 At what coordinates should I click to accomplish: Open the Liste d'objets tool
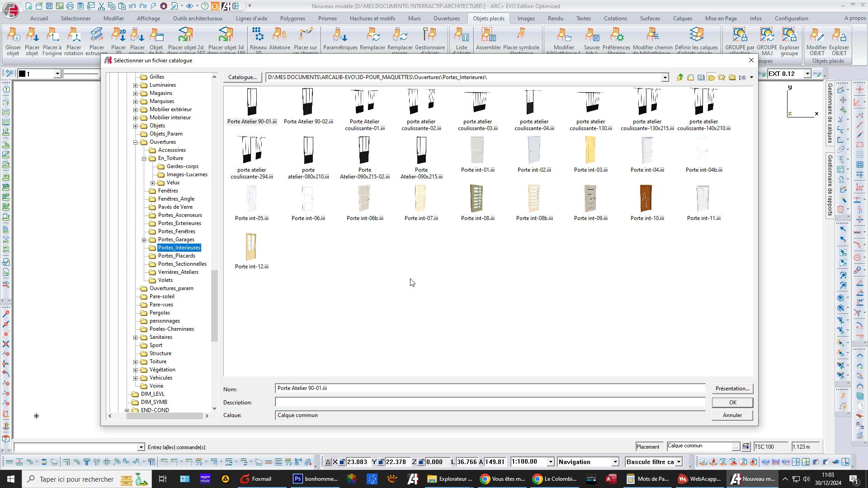[x=462, y=41]
